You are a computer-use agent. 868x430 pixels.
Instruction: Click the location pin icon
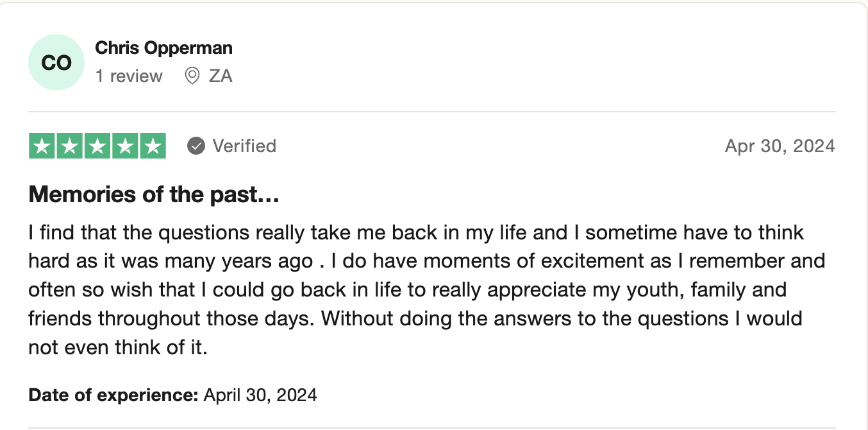tap(192, 76)
